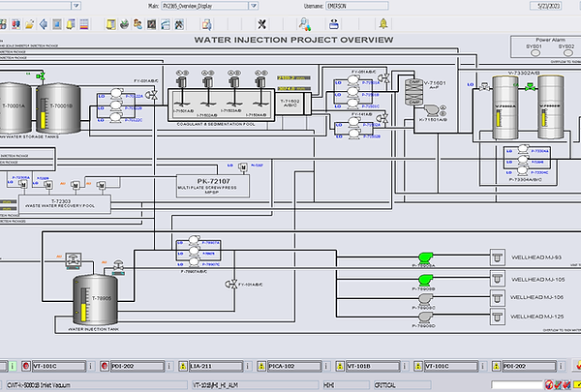Screen dimensions: 581x392
Task: Select the T-72303 waste water recovery pool
Action: [65, 204]
